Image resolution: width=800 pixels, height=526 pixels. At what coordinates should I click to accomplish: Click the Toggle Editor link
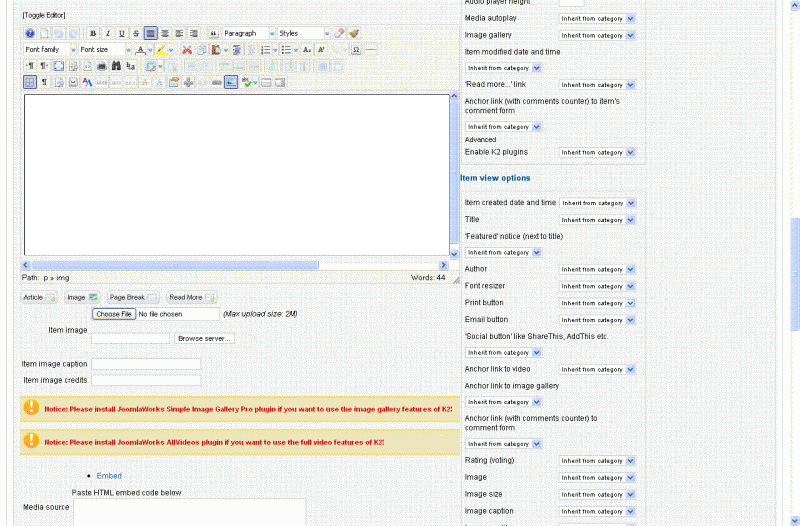tap(44, 15)
